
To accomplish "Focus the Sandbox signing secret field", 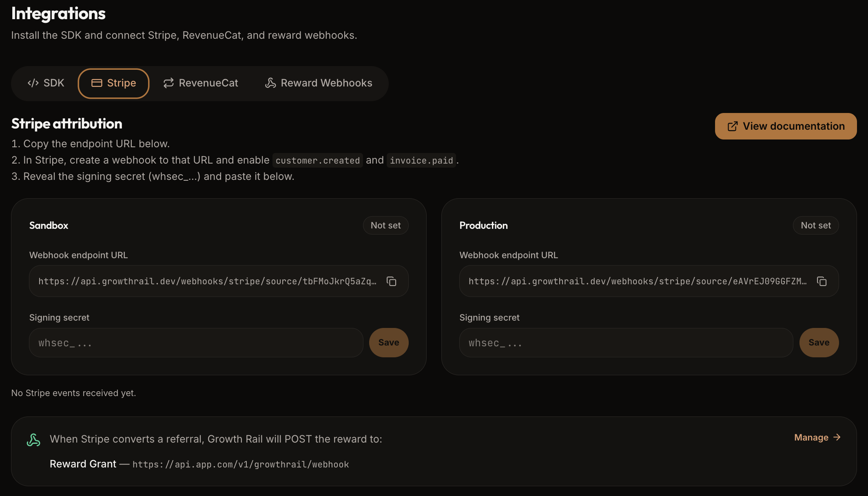I will [196, 343].
